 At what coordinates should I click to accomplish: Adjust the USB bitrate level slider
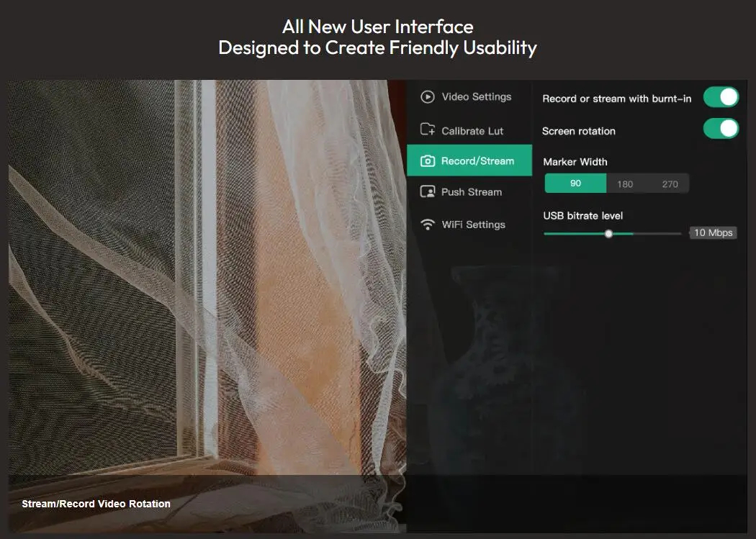pos(608,233)
